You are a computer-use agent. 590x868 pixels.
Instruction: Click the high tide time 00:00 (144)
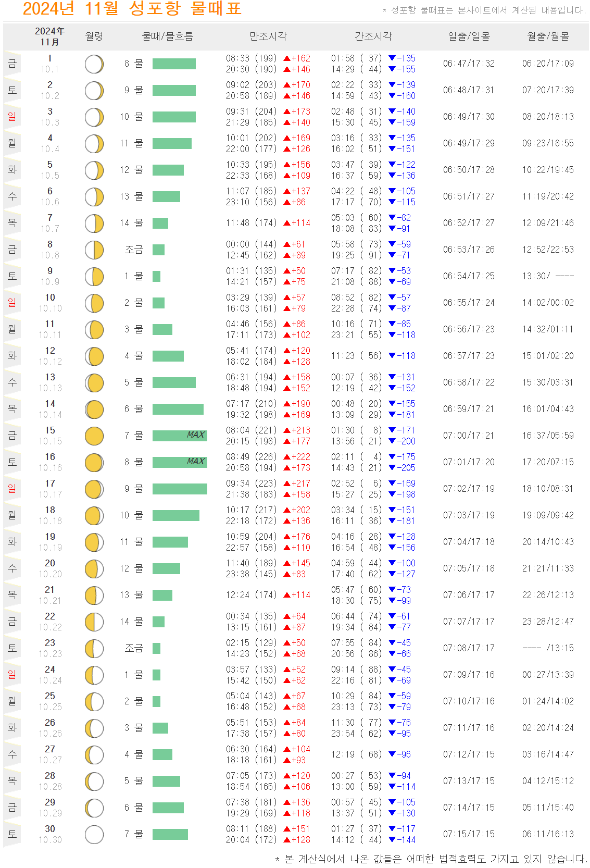[252, 244]
